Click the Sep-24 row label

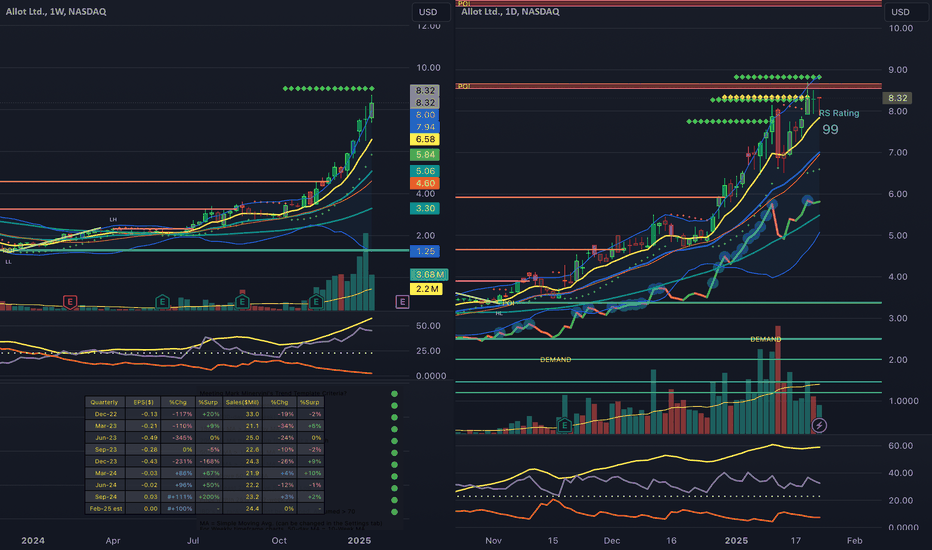tap(105, 497)
